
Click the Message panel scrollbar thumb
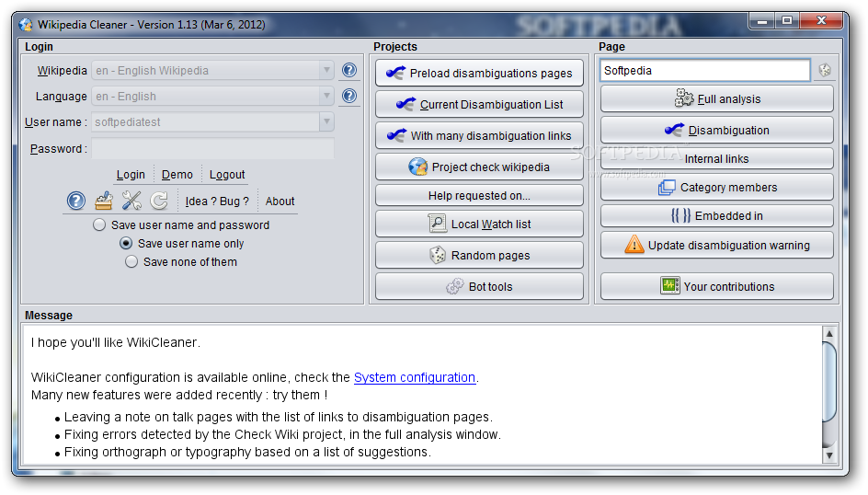coord(828,382)
